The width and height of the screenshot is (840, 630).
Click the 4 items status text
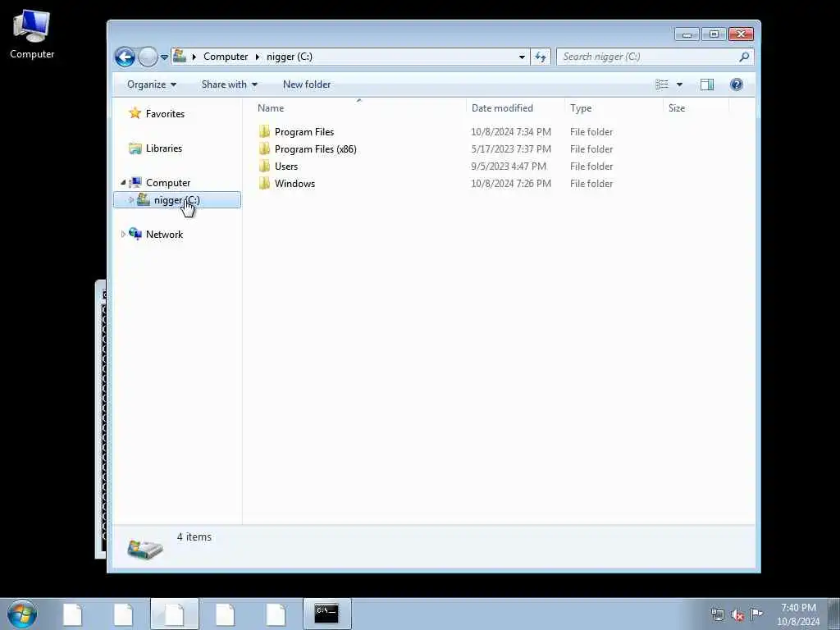pos(194,536)
